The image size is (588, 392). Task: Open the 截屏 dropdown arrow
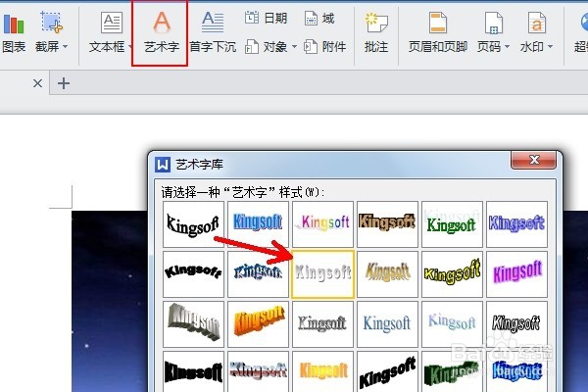coord(66,47)
